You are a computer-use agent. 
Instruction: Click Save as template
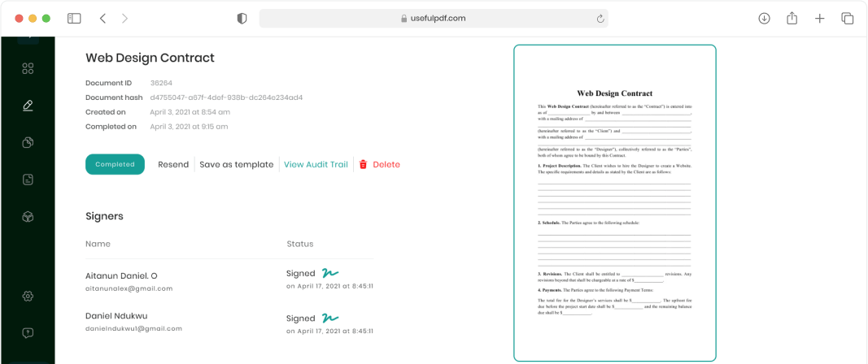[x=237, y=164]
